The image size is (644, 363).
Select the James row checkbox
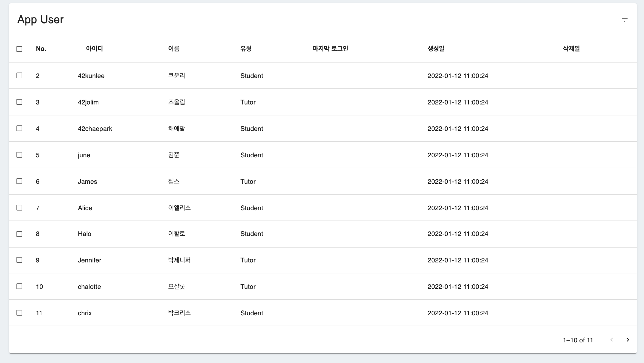coord(19,181)
